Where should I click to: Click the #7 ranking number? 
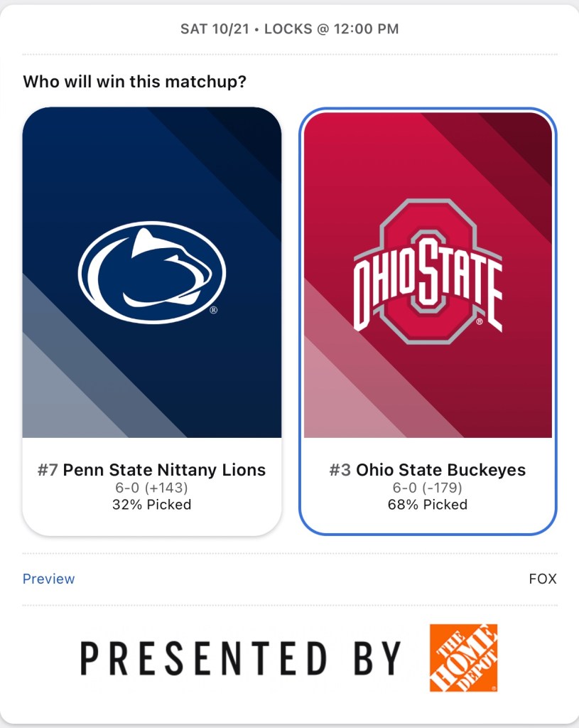tap(48, 470)
